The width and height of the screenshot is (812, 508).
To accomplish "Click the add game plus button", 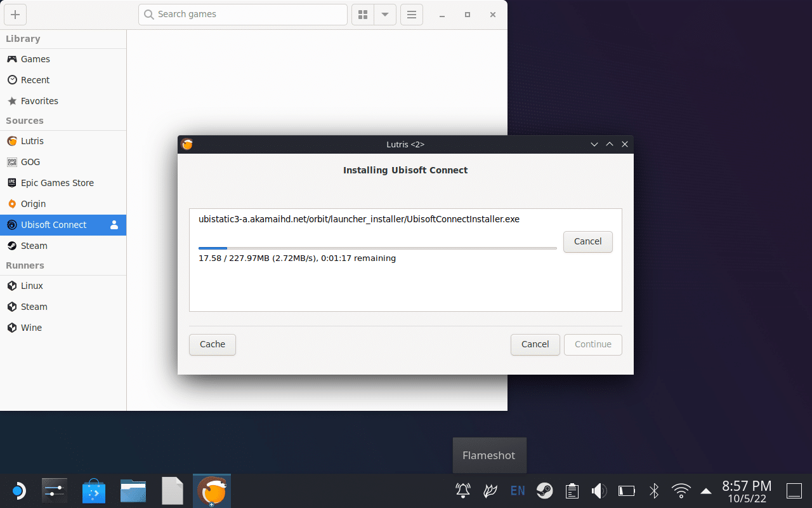I will 15,15.
